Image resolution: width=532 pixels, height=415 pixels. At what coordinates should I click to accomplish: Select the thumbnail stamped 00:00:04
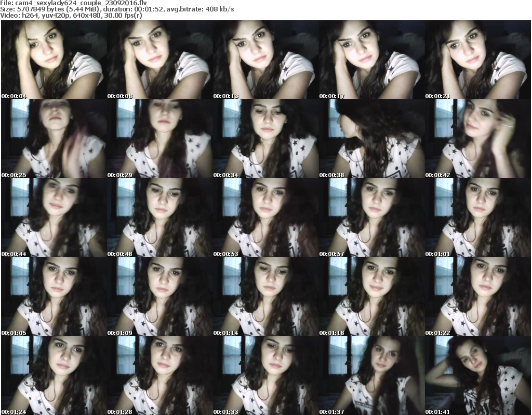[54, 60]
